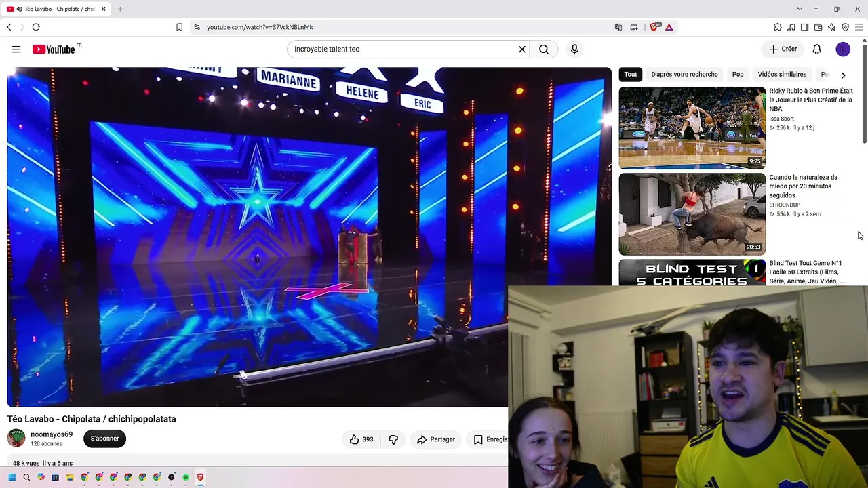The width and height of the screenshot is (868, 488).
Task: Toggle the browser sidebar panel
Action: 804,27
